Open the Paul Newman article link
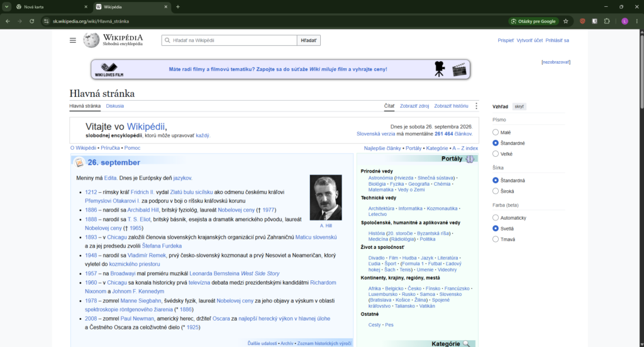644x347 pixels. click(x=137, y=319)
